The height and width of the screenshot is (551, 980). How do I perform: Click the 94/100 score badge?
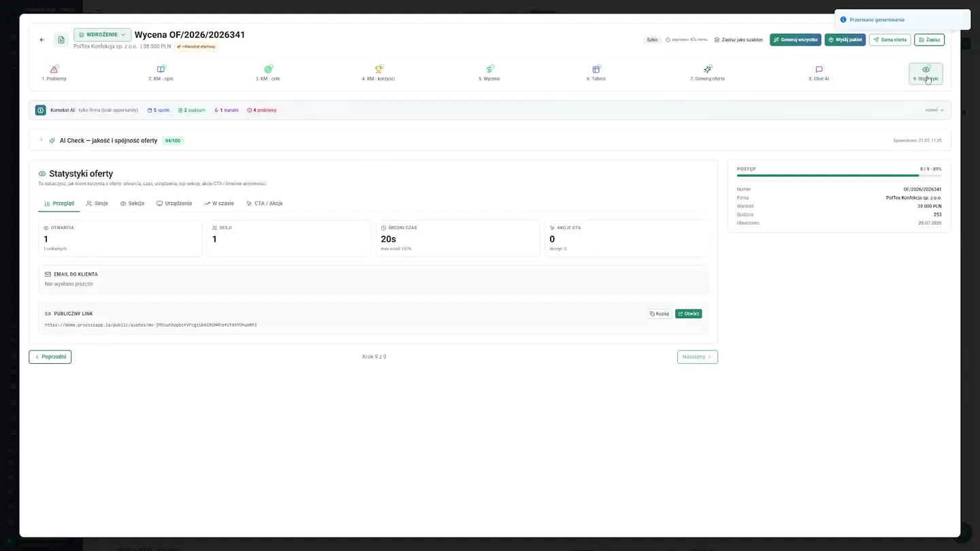173,141
